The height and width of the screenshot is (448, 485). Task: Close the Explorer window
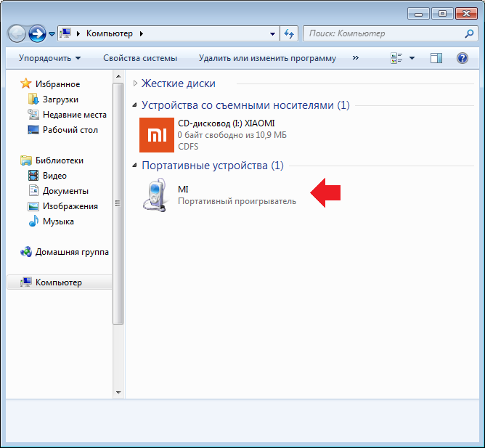466,14
